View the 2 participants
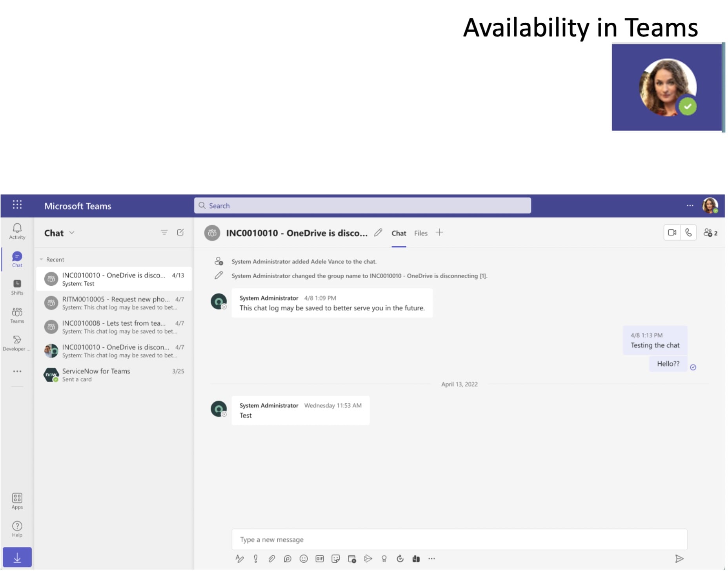The width and height of the screenshot is (728, 573). (711, 233)
